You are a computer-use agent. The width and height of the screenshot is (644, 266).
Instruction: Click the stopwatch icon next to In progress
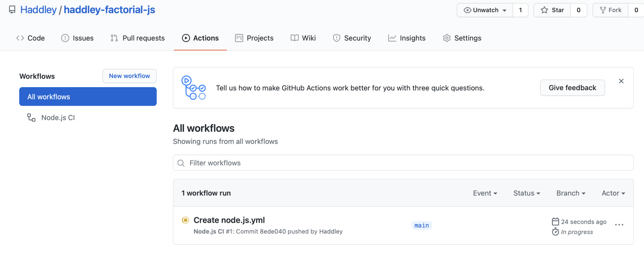click(x=555, y=232)
